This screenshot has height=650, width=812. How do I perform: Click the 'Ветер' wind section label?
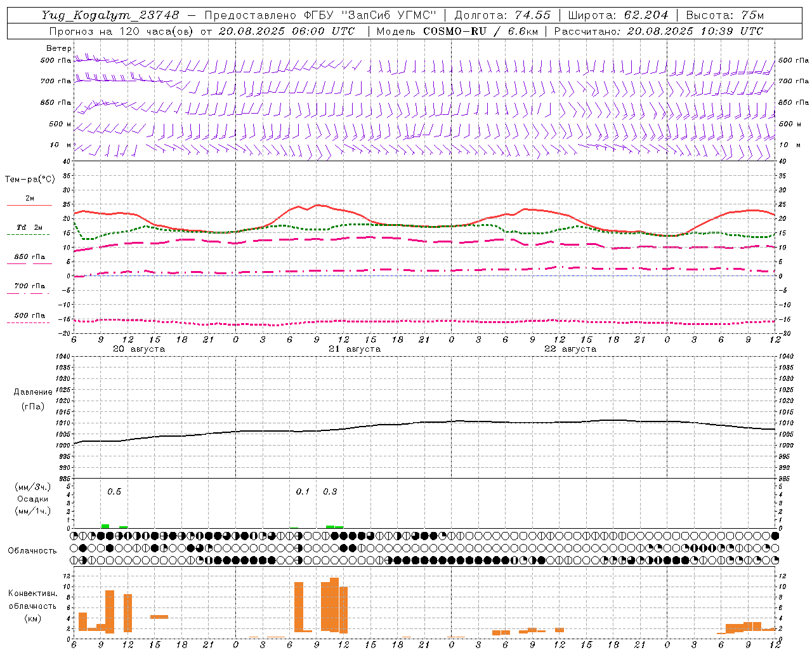click(x=59, y=48)
